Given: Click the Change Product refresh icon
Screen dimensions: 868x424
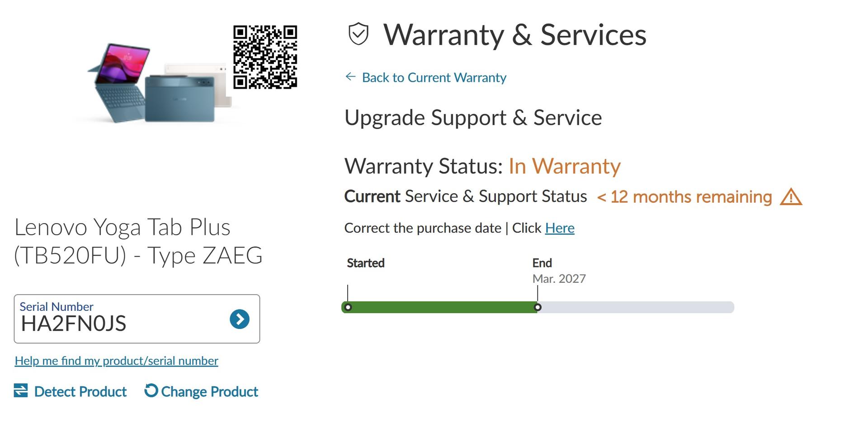Looking at the screenshot, I should click(x=151, y=391).
